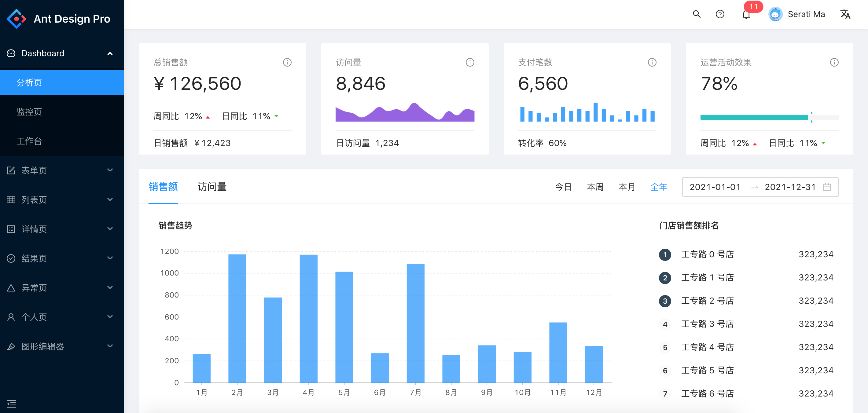868x413 pixels.
Task: Open the help question mark icon
Action: [x=720, y=14]
